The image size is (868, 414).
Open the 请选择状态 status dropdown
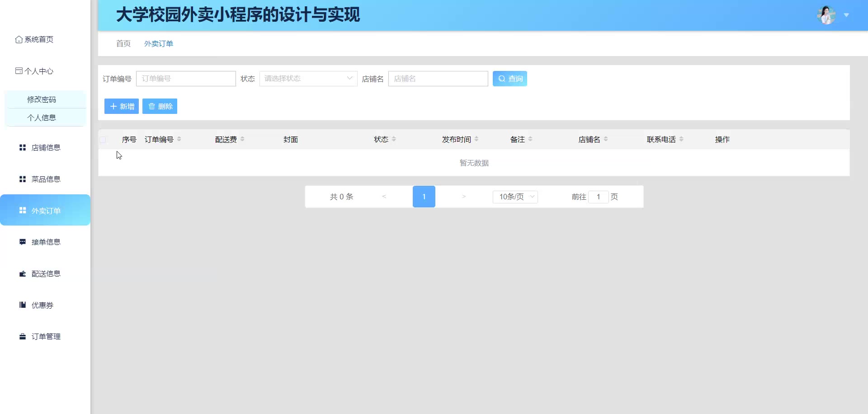308,79
